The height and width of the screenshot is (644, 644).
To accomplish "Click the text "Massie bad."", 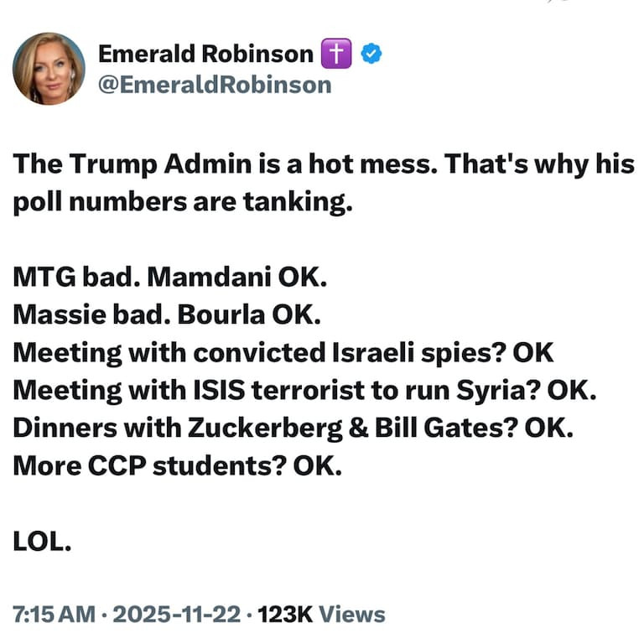I will (x=79, y=314).
